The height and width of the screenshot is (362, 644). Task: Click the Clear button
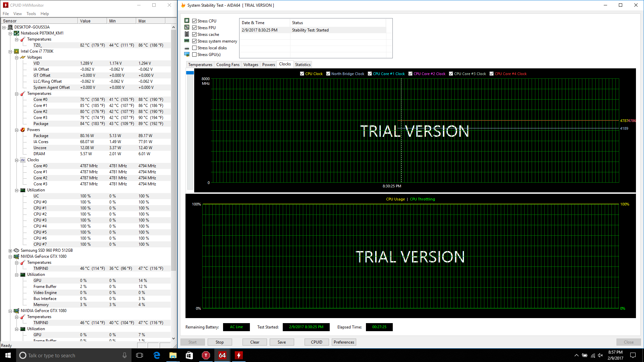tap(255, 342)
